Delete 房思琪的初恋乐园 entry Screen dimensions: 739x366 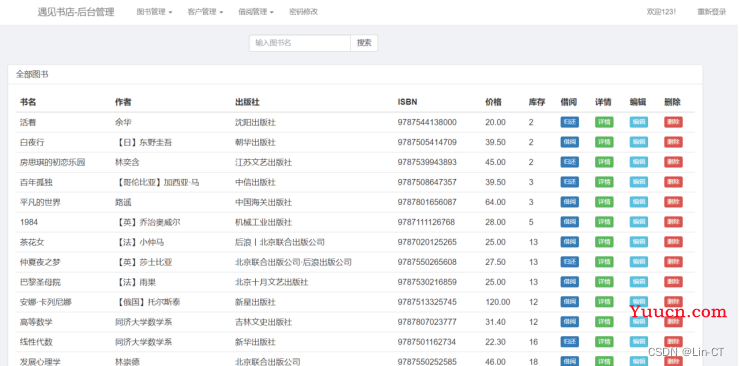click(673, 162)
